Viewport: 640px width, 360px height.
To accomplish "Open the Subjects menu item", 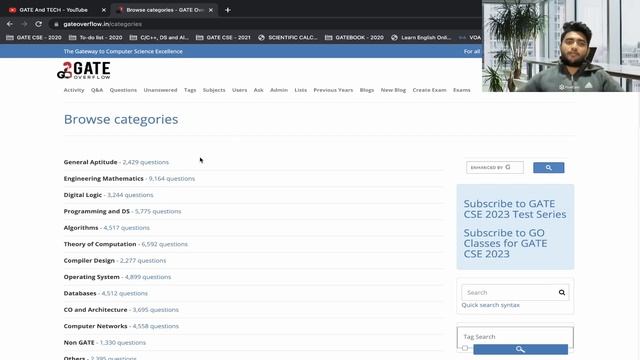I will pos(214,90).
